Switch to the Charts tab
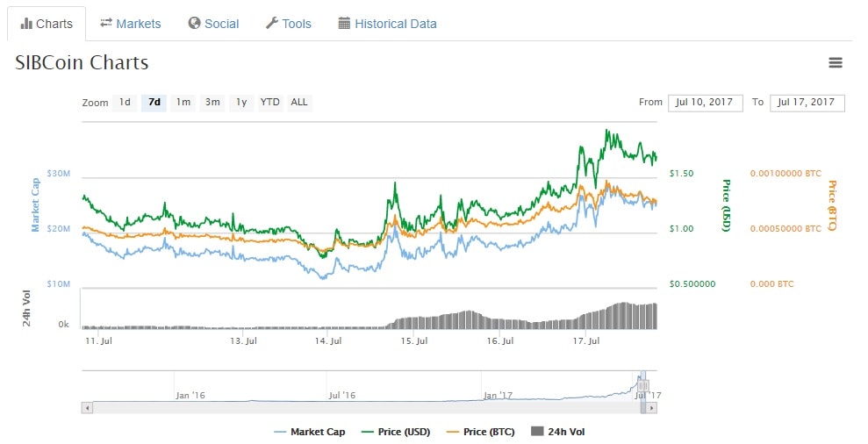Viewport: 868px width, 444px height. point(47,24)
